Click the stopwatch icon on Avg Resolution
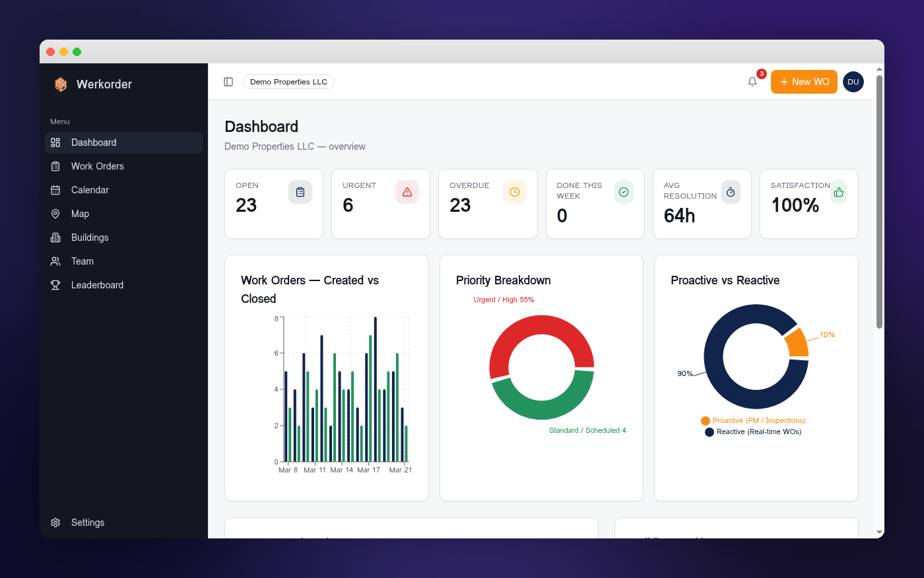 coord(731,192)
